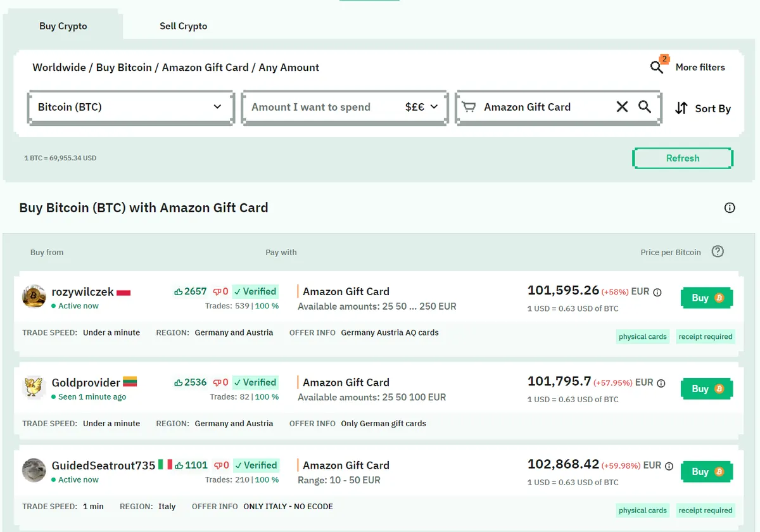Click info icon beside rozywilczek's EUR price
This screenshot has width=760, height=532.
click(657, 293)
